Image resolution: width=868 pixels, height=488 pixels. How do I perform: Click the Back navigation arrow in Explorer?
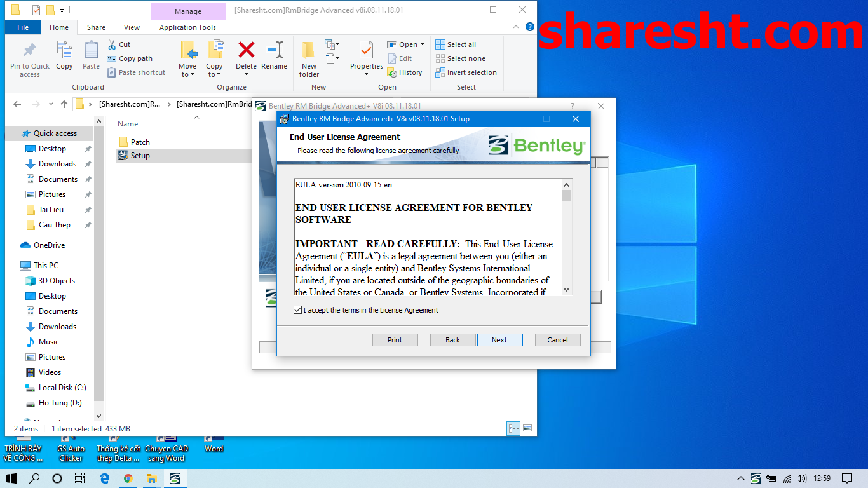(17, 104)
